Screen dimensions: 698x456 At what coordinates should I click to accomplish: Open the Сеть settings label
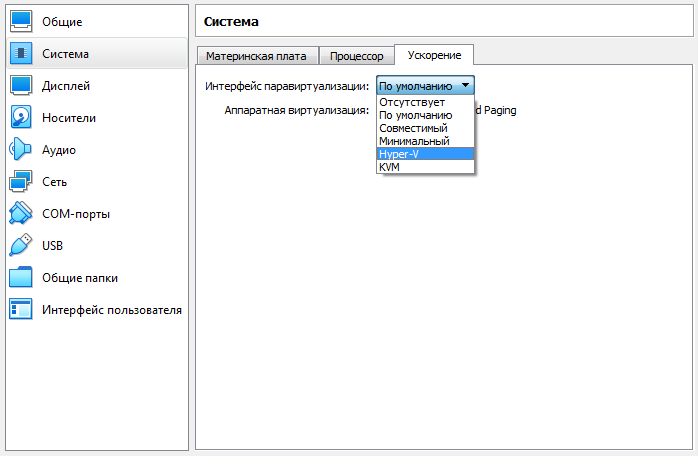[54, 182]
